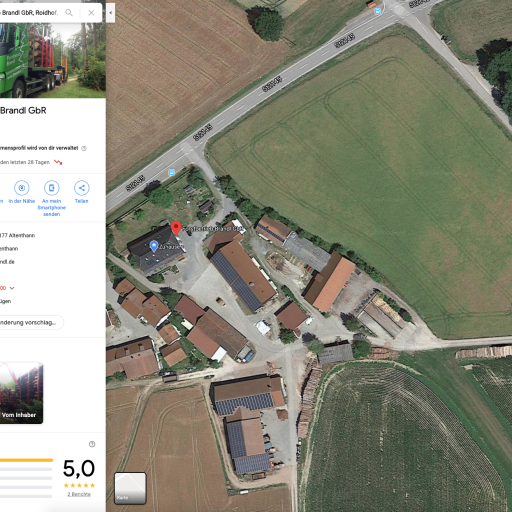Click the magnifier search icon

pyautogui.click(x=69, y=13)
